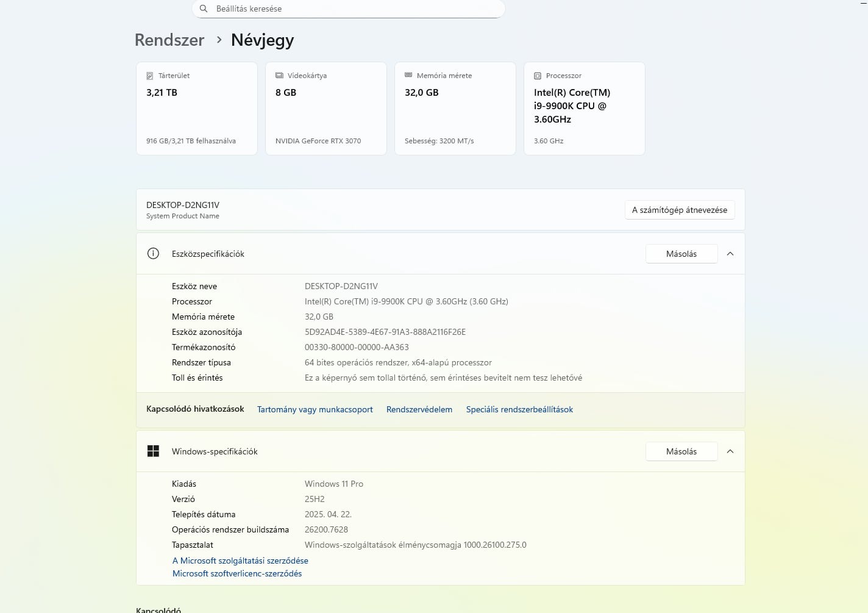Screen dimensions: 868x613
Task: Select the 5D92AD4E device ID value
Action: coord(385,332)
